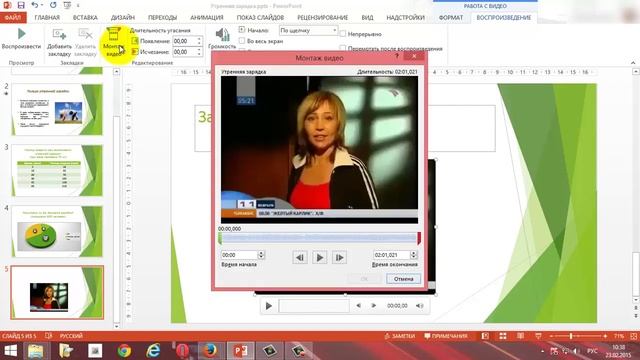Open File Explorer from the taskbar
Viewport: 640px width, 360px height.
(x=36, y=351)
